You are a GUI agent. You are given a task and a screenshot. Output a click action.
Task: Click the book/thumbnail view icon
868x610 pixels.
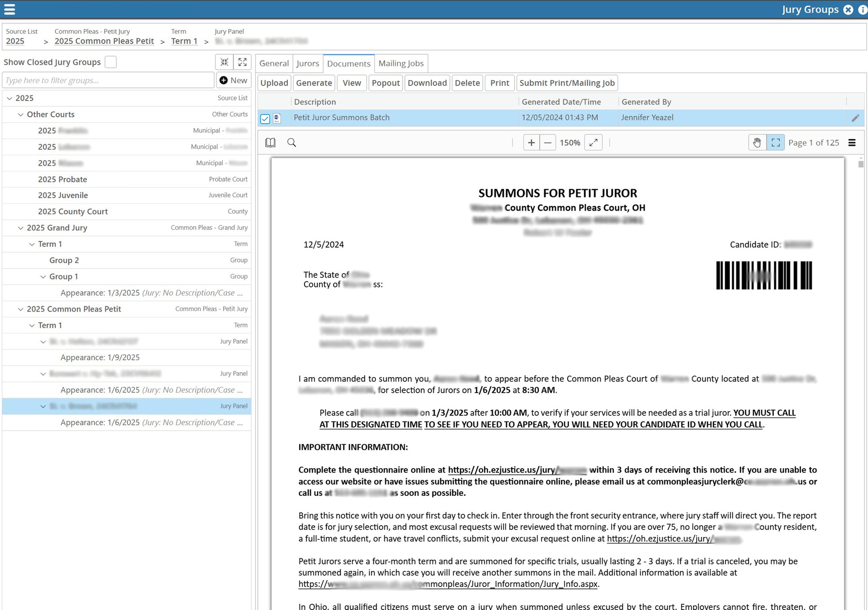(271, 143)
